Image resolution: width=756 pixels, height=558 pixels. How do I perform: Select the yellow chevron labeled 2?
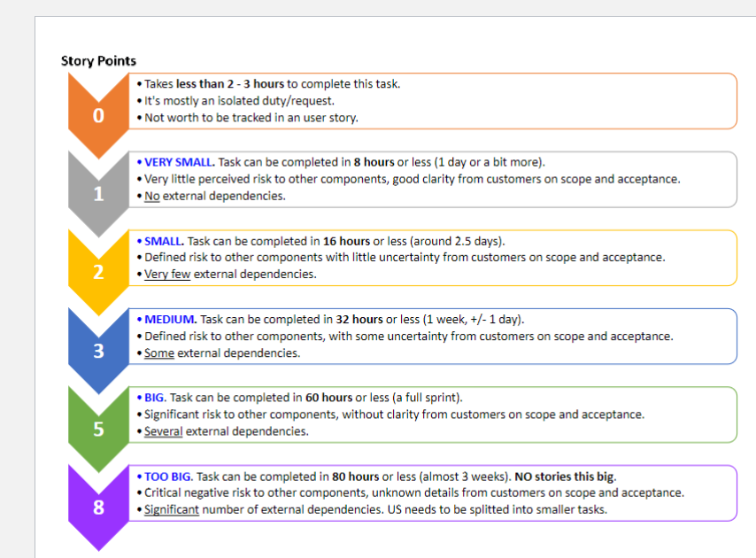pyautogui.click(x=97, y=272)
